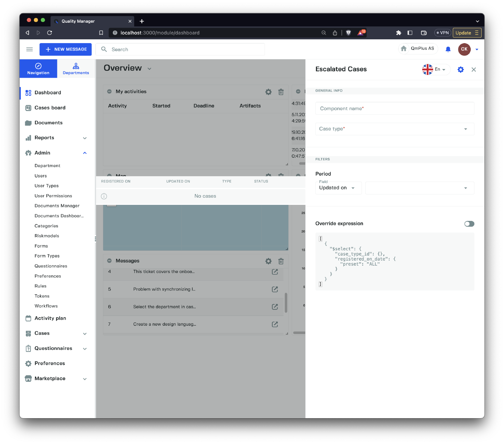Open the Case type dropdown
This screenshot has width=504, height=444.
point(394,129)
